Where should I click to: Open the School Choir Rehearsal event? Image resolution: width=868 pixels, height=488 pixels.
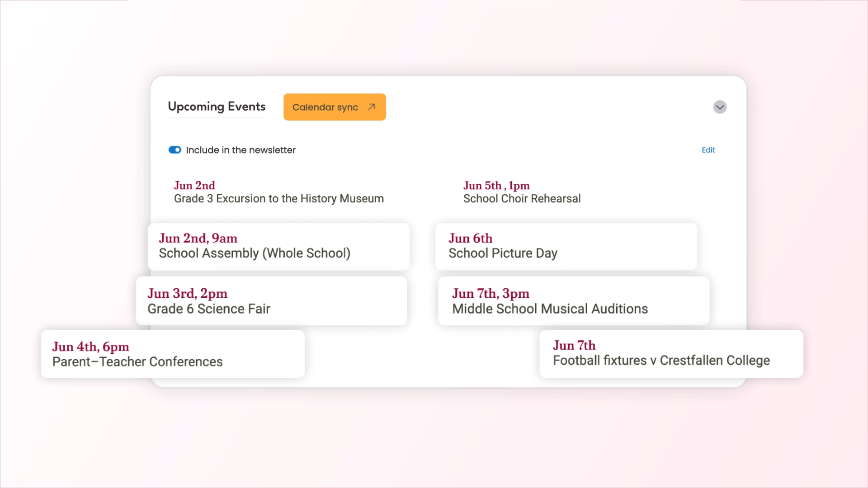(x=522, y=199)
